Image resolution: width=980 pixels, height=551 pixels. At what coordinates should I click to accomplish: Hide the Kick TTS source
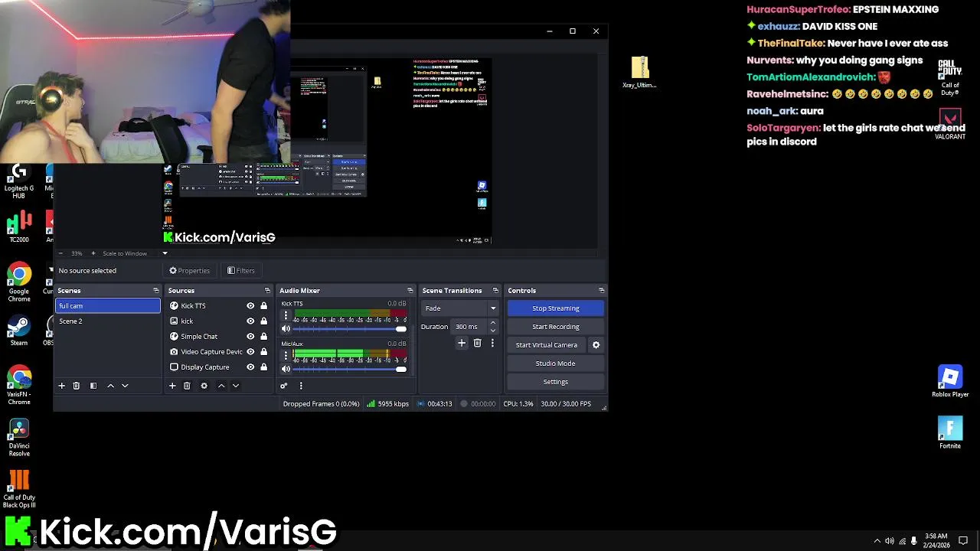tap(250, 306)
